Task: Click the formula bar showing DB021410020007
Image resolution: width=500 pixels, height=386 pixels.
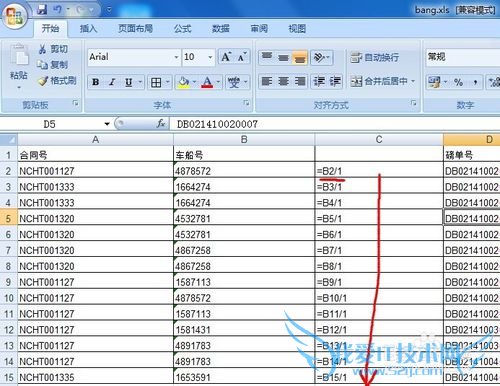Action: click(x=335, y=124)
